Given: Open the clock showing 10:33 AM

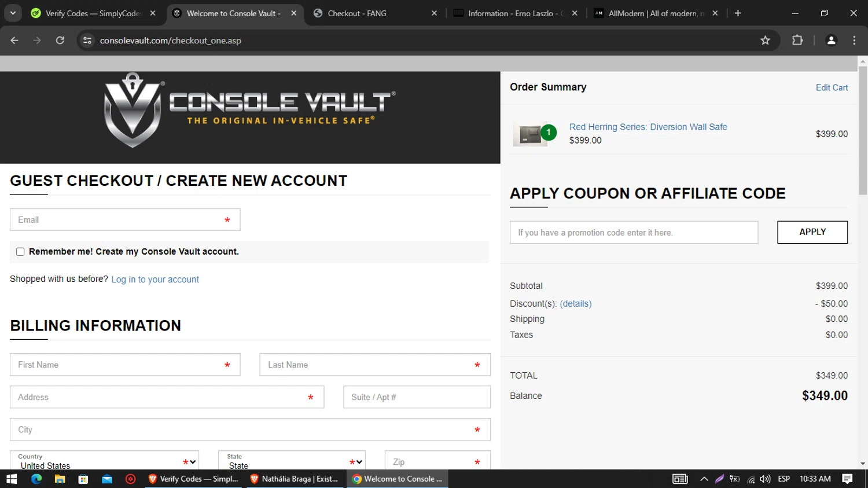Looking at the screenshot, I should (x=815, y=479).
